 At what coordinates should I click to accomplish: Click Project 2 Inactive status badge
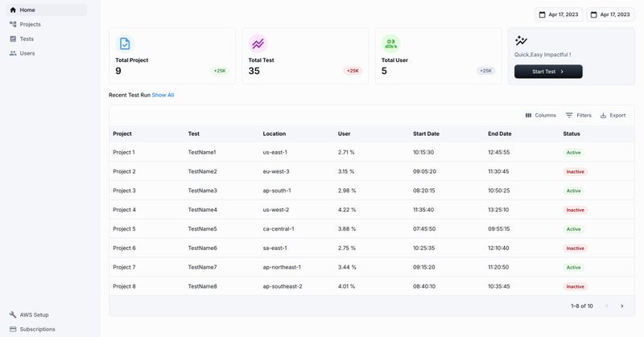point(576,172)
